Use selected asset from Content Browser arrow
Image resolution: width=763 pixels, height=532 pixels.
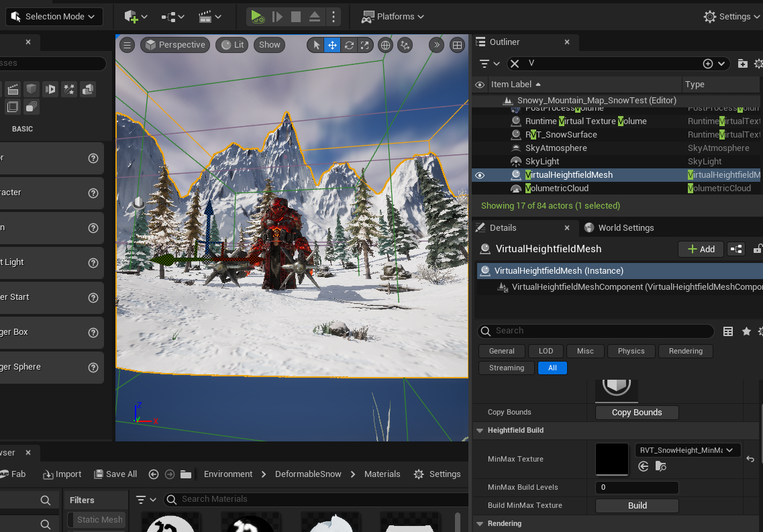click(x=644, y=467)
